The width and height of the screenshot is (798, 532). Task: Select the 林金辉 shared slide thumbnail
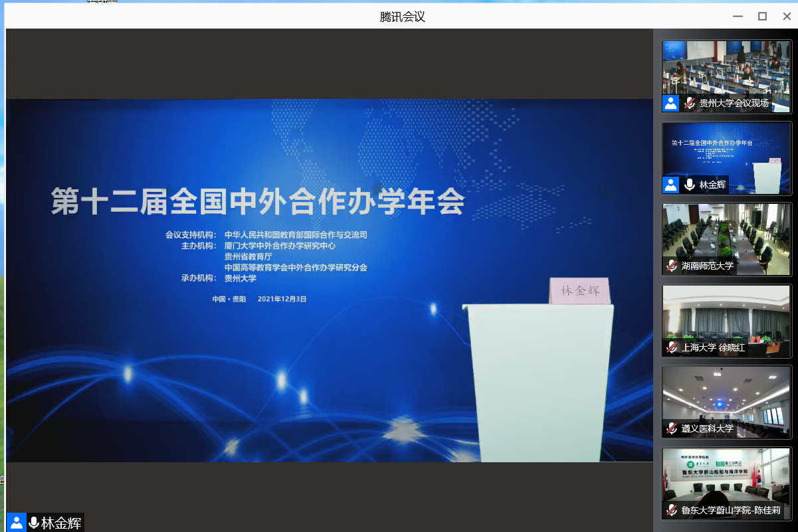click(x=726, y=151)
